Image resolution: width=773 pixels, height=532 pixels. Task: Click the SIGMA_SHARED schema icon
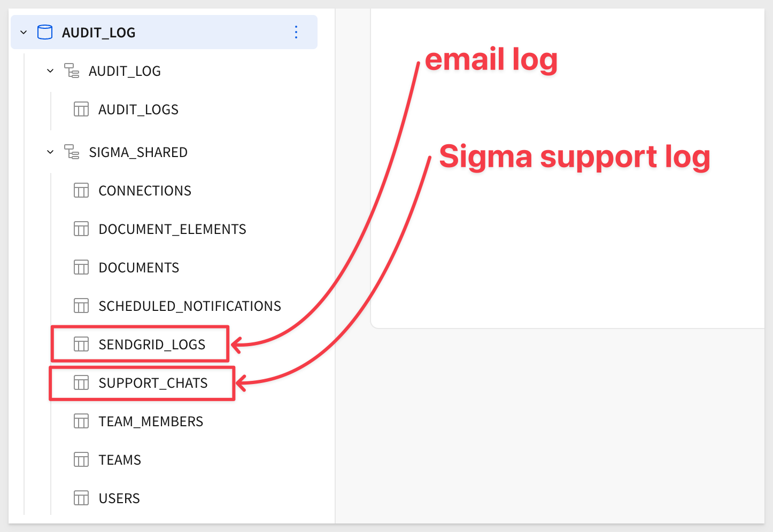(72, 152)
